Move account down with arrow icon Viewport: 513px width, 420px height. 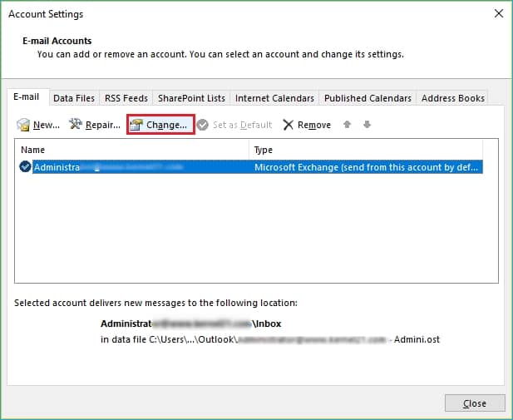coord(367,125)
